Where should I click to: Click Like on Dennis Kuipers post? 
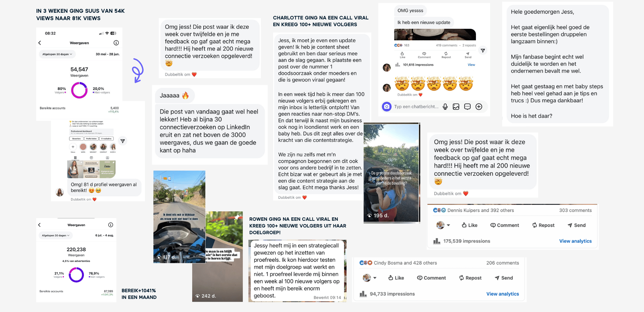pyautogui.click(x=470, y=225)
